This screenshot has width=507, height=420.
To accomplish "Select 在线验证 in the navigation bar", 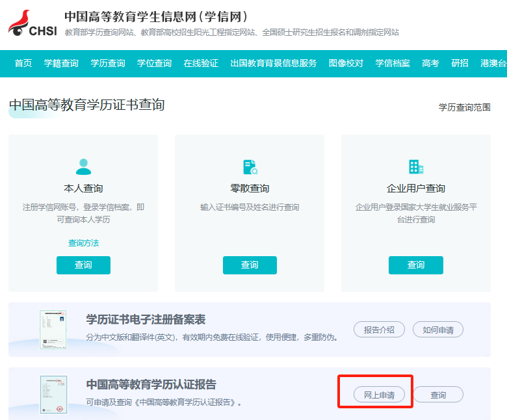I will tap(201, 63).
